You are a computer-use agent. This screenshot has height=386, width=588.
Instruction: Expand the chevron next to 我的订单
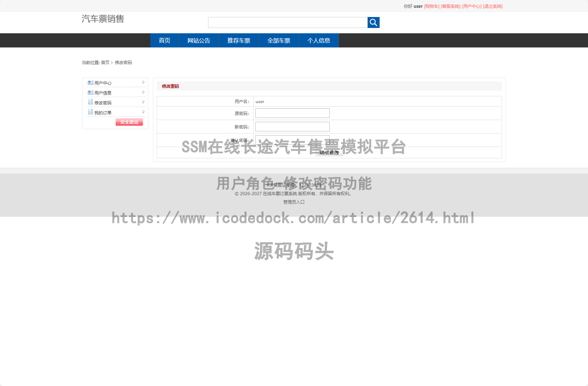(143, 112)
